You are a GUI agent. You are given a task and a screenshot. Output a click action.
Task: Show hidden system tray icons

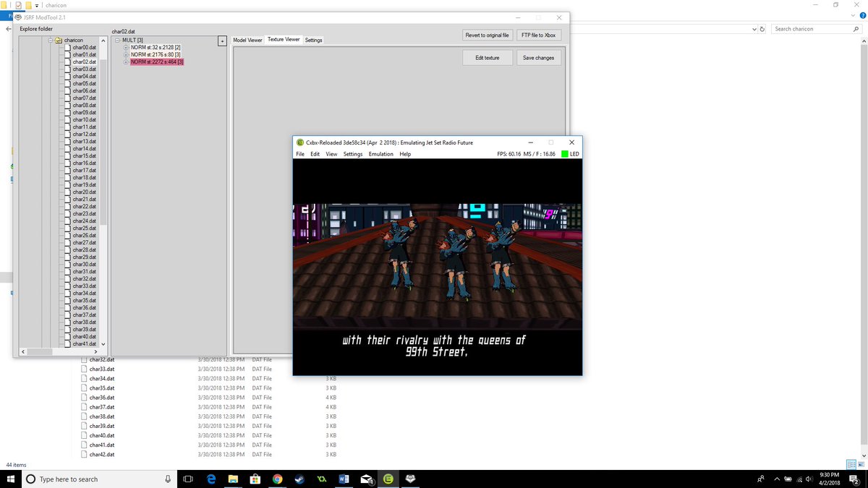click(777, 479)
